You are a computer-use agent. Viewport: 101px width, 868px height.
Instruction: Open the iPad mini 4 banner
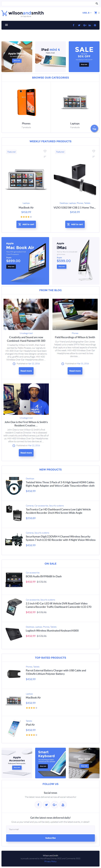pos(50,57)
